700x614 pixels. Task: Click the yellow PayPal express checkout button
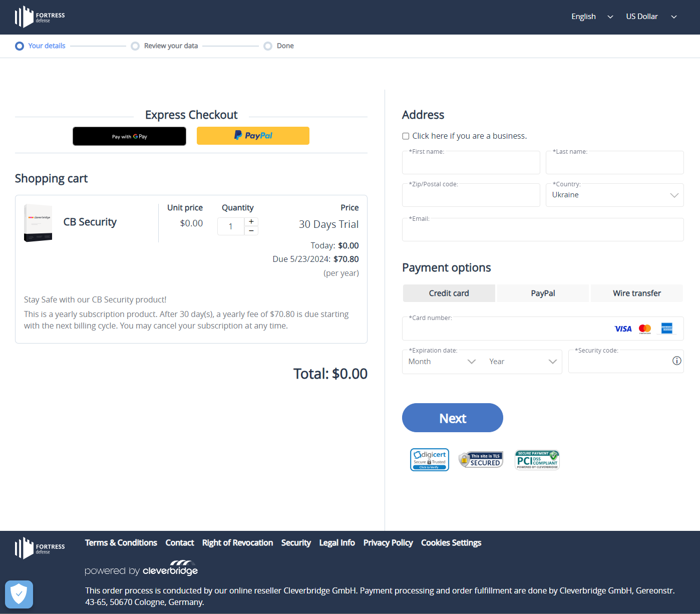(253, 136)
